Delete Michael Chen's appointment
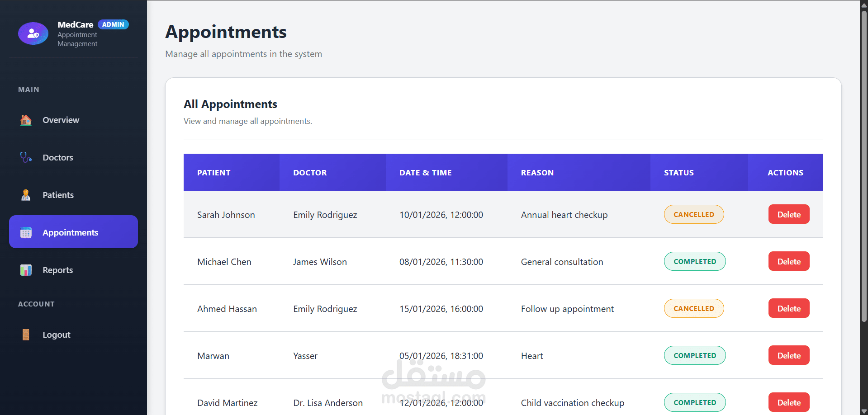This screenshot has height=415, width=868. pos(788,262)
